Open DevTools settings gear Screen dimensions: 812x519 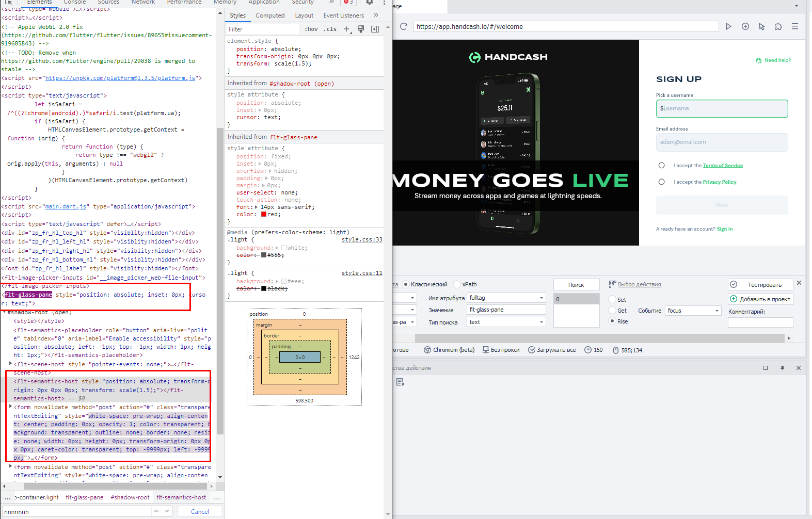(370, 2)
